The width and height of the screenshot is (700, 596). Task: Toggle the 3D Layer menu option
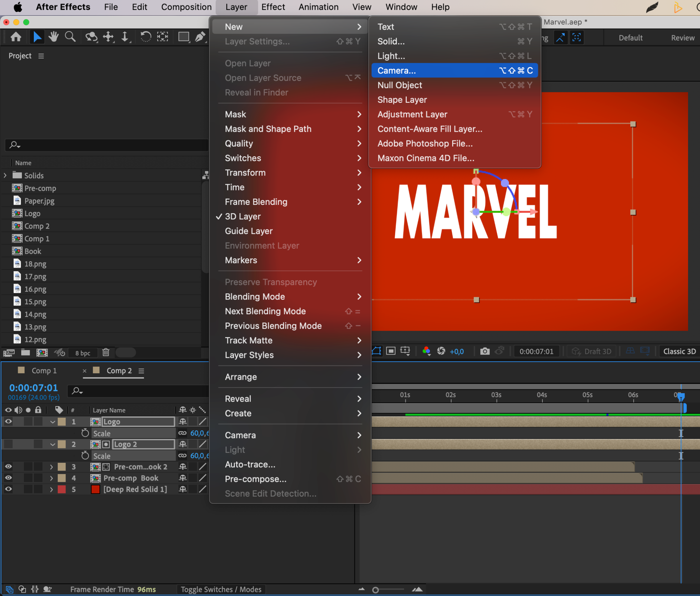pos(243,217)
